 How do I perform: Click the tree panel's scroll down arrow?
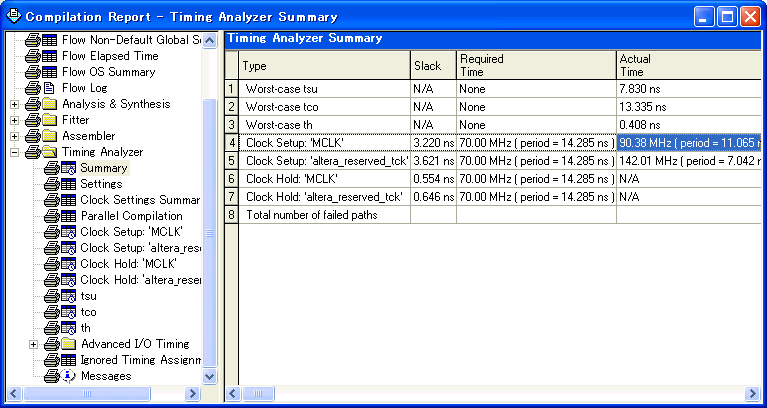(x=209, y=377)
